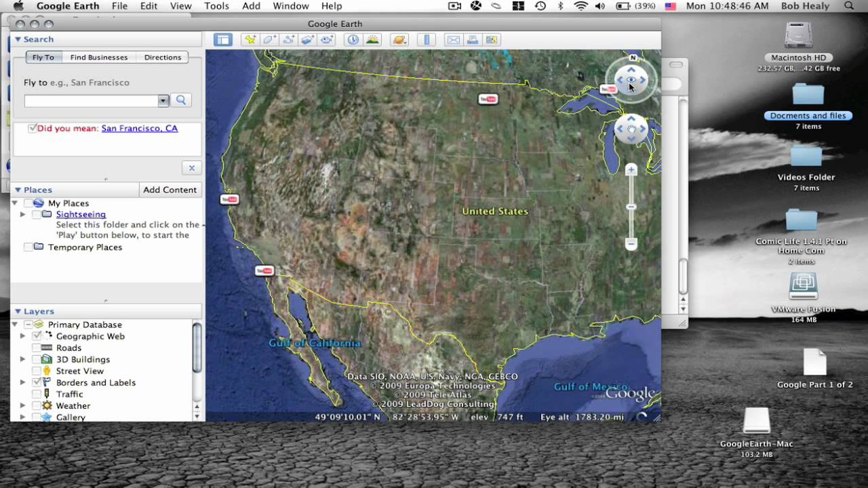Follow the San Francisco, CA link
The width and height of the screenshot is (868, 488).
click(x=140, y=128)
